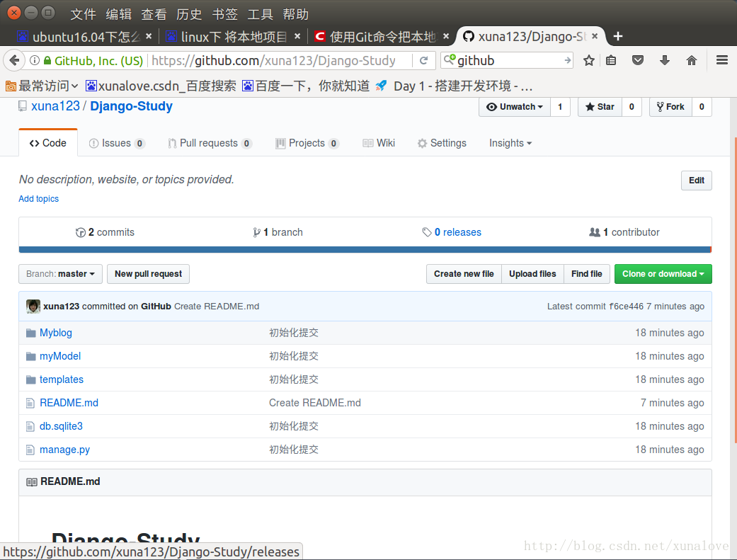737x560 pixels.
Task: Open the 查看 menu
Action: 154,14
